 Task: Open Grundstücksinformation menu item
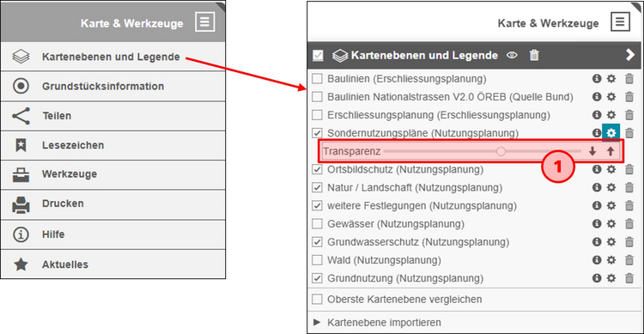pos(113,86)
